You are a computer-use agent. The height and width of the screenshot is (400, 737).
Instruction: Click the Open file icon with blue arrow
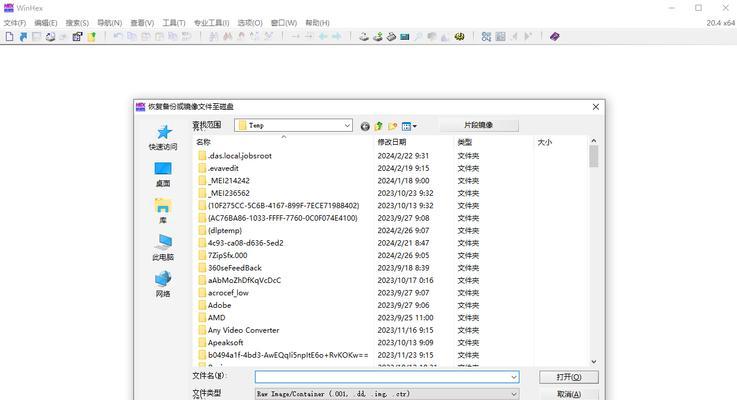click(23, 37)
